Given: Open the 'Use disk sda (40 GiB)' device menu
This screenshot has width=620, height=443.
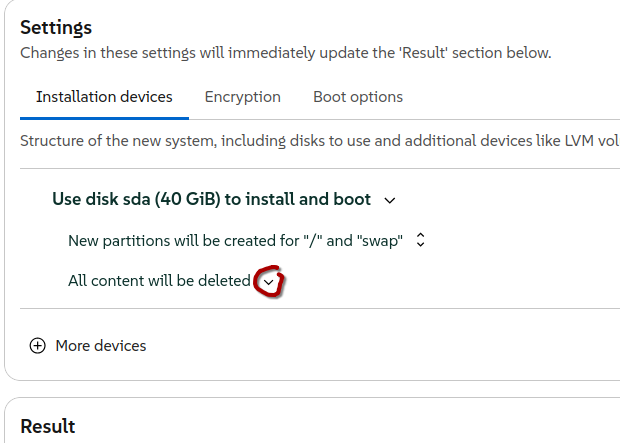Looking at the screenshot, I should (x=211, y=199).
